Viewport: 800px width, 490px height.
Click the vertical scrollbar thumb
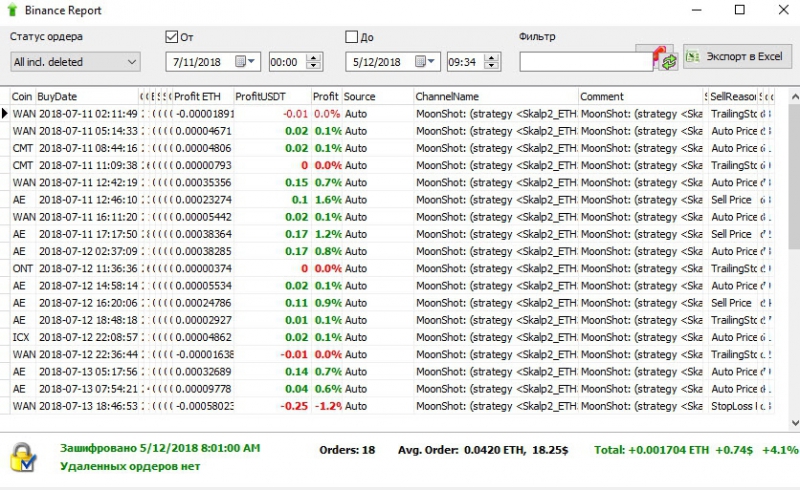pyautogui.click(x=794, y=178)
